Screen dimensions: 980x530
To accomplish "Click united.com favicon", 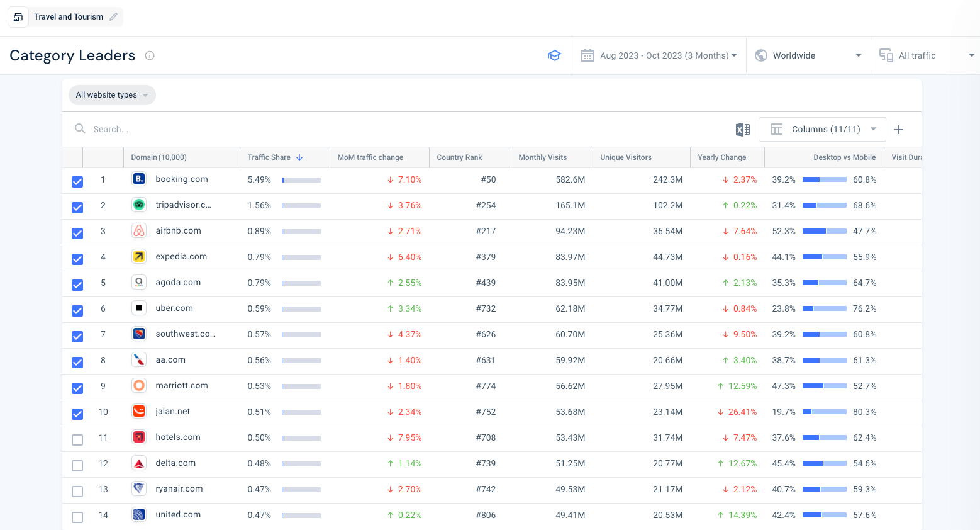I will click(139, 515).
